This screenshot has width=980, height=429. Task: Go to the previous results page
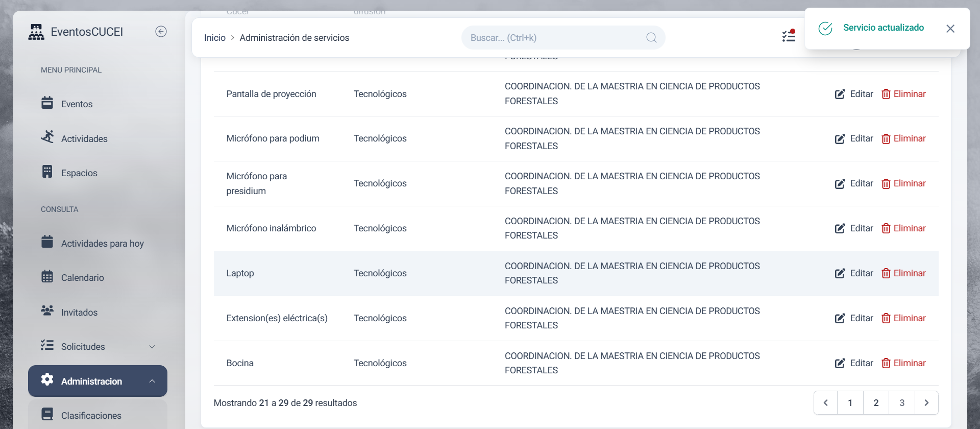pos(825,403)
